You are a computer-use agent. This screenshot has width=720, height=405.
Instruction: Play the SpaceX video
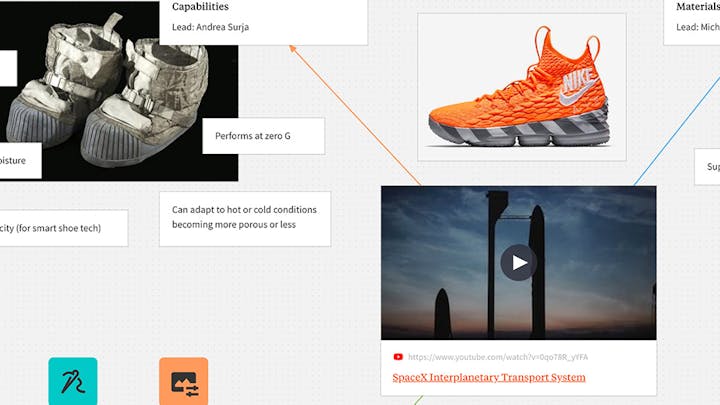click(518, 263)
